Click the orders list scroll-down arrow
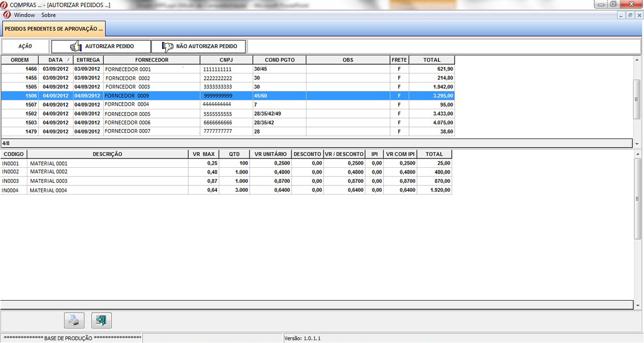The width and height of the screenshot is (644, 343). tap(637, 144)
